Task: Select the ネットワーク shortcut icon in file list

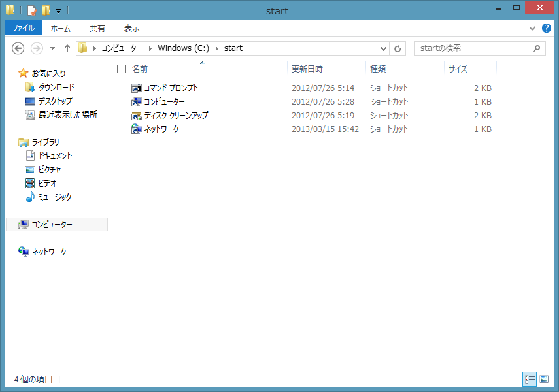Action: [x=136, y=129]
